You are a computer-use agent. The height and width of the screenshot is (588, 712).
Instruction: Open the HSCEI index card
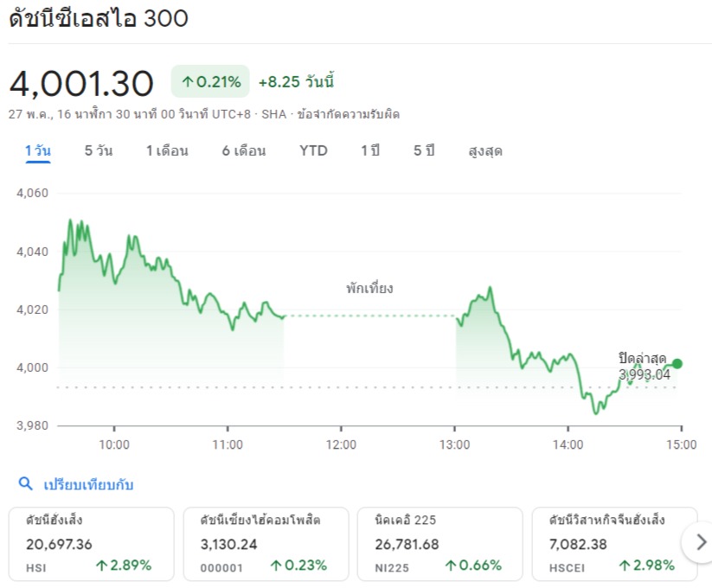(x=614, y=543)
